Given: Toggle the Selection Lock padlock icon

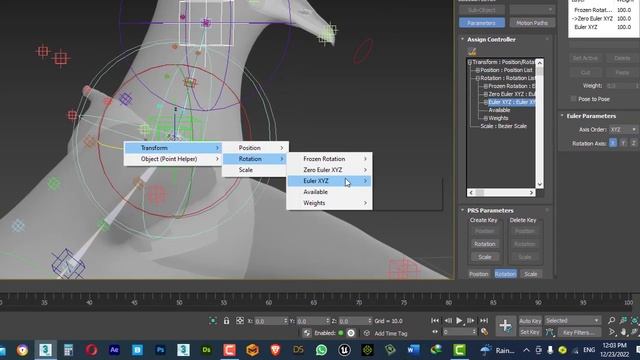Looking at the screenshot, I should pos(227,321).
